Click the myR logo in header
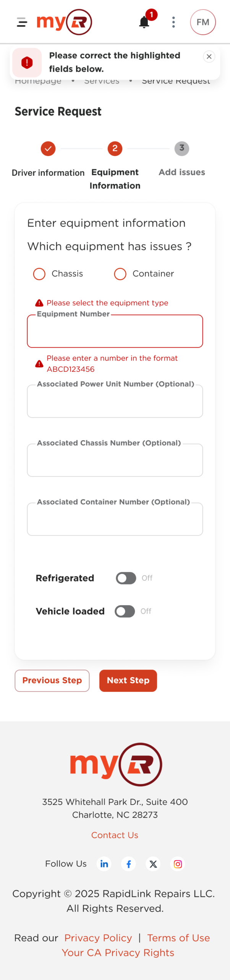230x980 pixels. click(64, 22)
